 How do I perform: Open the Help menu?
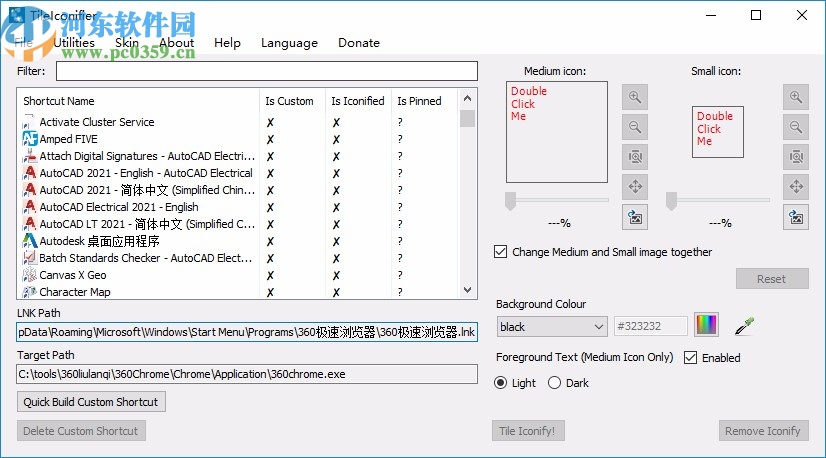tap(227, 43)
